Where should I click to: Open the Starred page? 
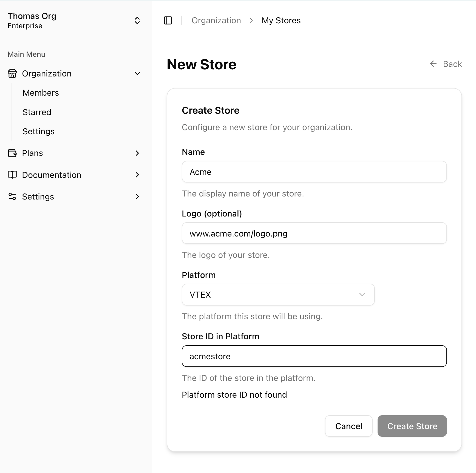coord(37,112)
